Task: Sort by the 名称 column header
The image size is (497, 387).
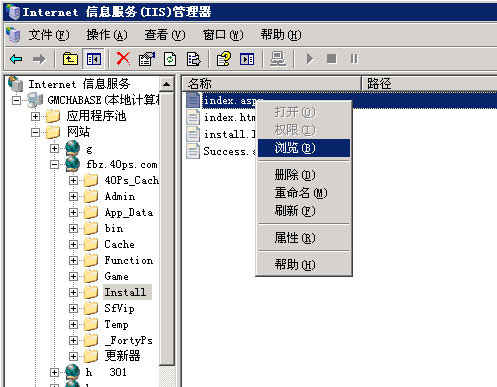Action: click(271, 83)
